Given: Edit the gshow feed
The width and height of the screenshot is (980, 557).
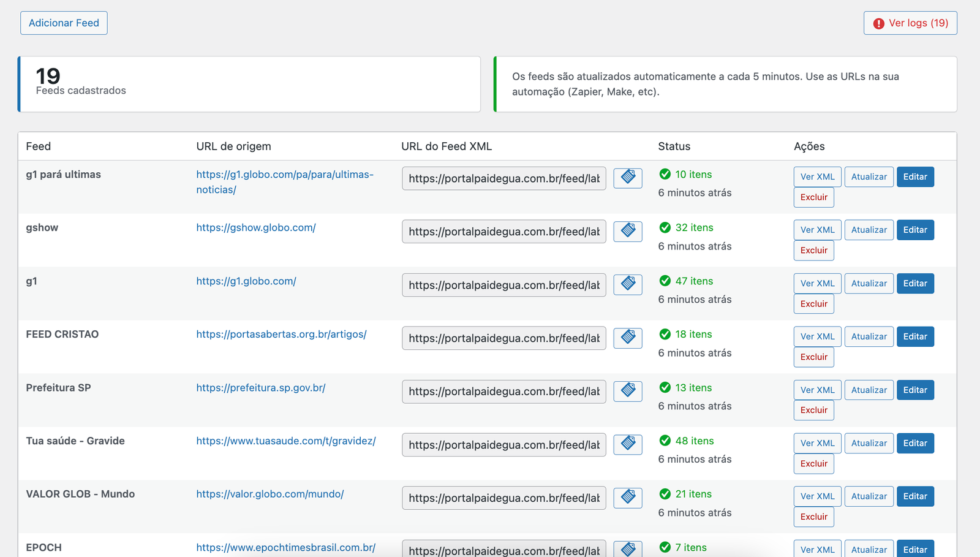Looking at the screenshot, I should click(915, 230).
